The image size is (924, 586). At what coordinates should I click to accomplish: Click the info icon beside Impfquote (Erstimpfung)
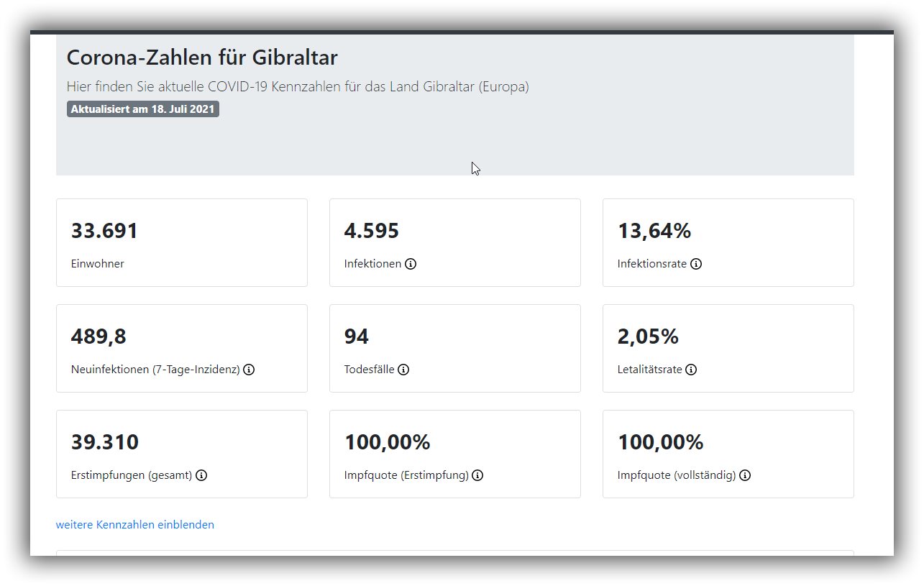coord(477,475)
